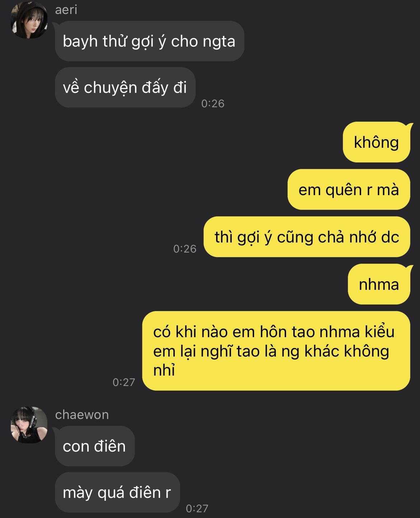The height and width of the screenshot is (518, 420).
Task: Tap chaewon's 'con điên' message
Action: click(95, 446)
